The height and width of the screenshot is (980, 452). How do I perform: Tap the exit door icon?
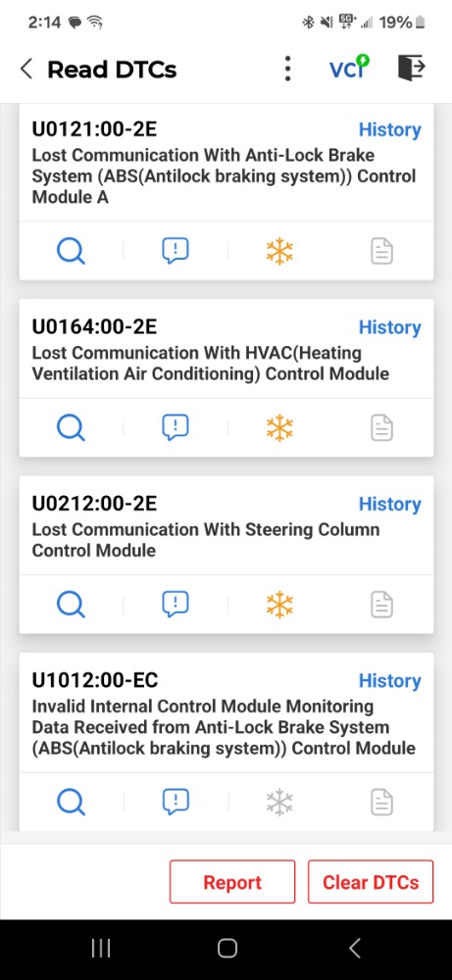pyautogui.click(x=412, y=68)
